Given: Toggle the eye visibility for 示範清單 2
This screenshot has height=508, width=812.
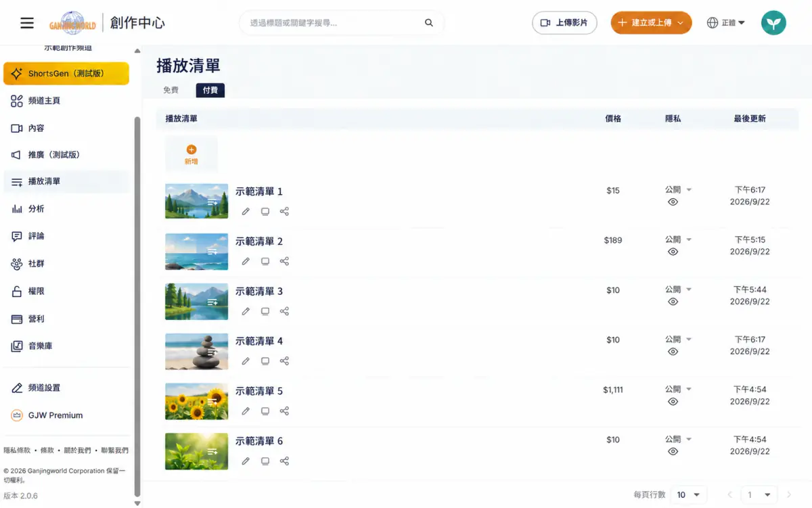Looking at the screenshot, I should coord(673,252).
